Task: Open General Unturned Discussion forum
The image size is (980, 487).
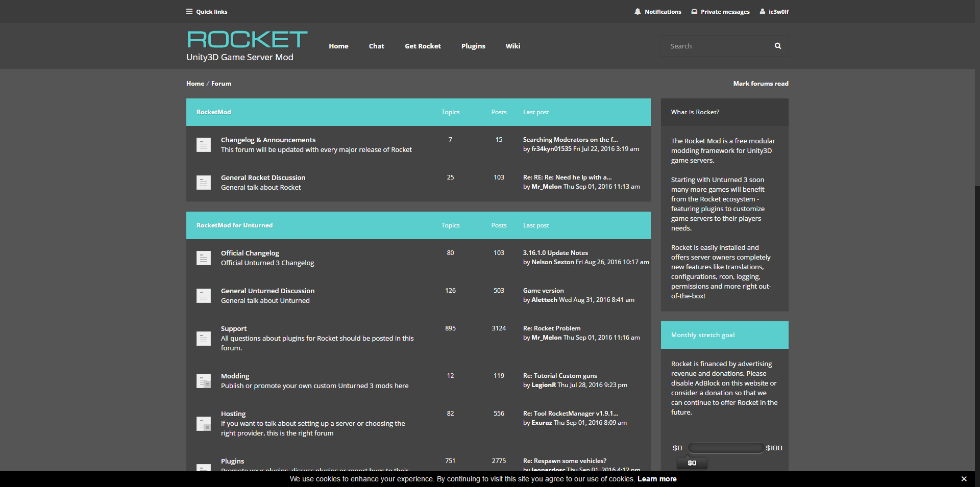Action: pyautogui.click(x=267, y=291)
